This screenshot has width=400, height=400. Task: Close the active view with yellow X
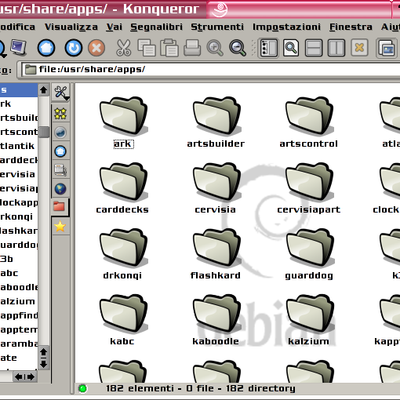point(359,48)
